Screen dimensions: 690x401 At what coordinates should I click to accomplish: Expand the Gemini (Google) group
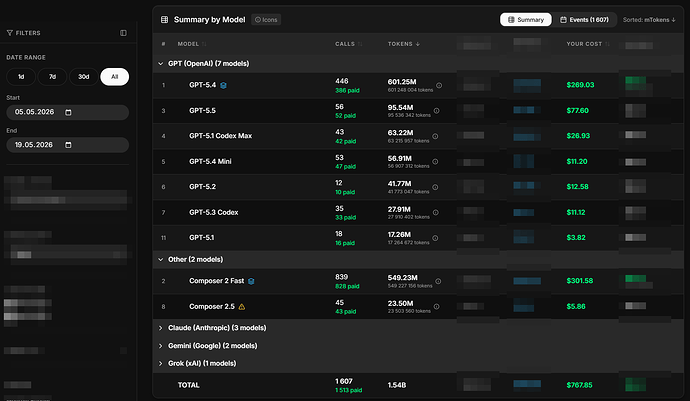click(161, 346)
